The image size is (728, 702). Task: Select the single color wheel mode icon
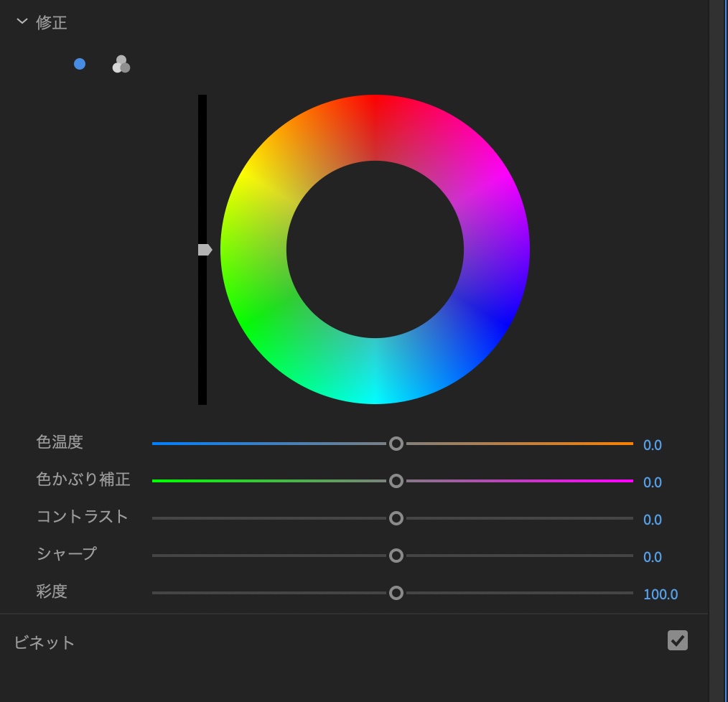pos(80,64)
